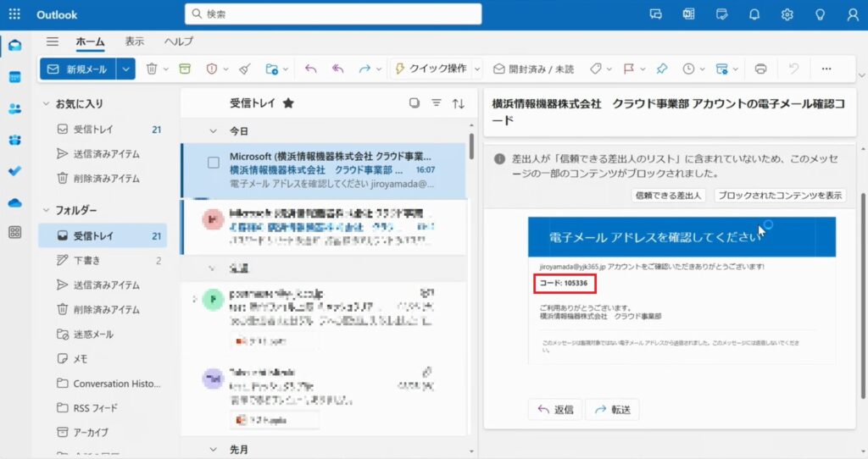Click the Forward arrow in toolbar
Viewport: 868px width, 459px height.
pyautogui.click(x=364, y=69)
